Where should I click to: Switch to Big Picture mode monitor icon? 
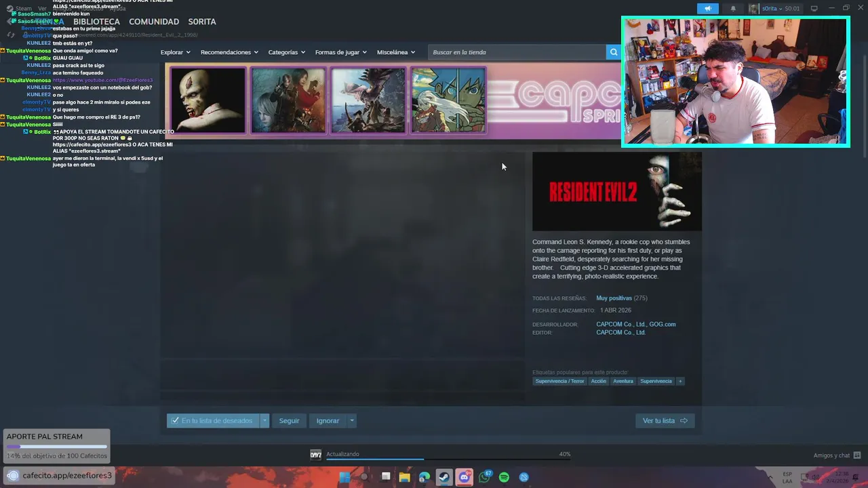814,9
